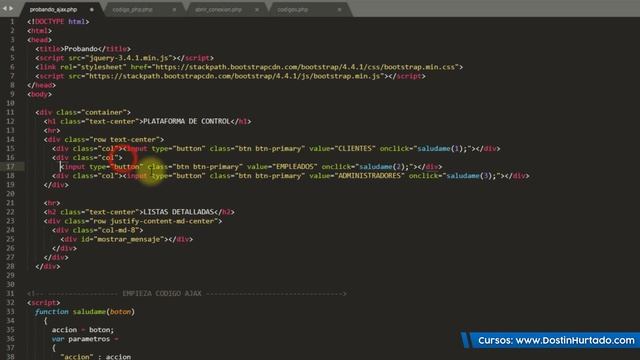Click the function keyword on line 33
This screenshot has width=640, height=360.
pos(51,311)
